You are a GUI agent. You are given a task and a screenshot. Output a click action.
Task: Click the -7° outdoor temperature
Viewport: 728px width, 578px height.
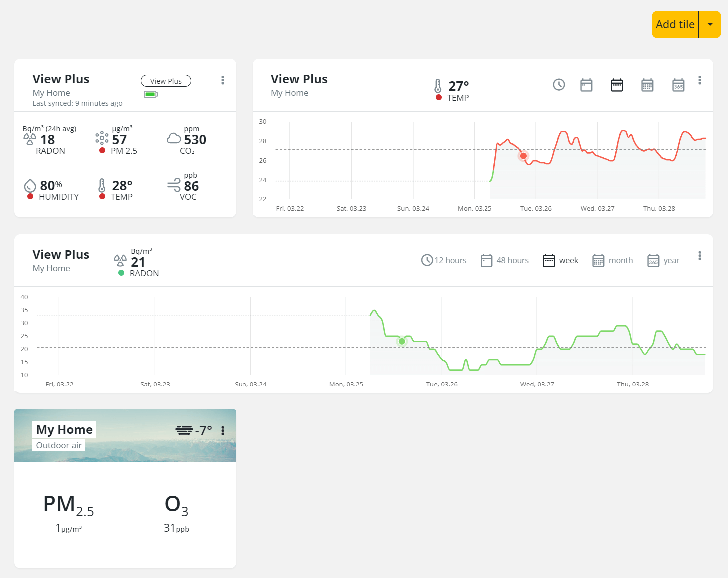(204, 430)
